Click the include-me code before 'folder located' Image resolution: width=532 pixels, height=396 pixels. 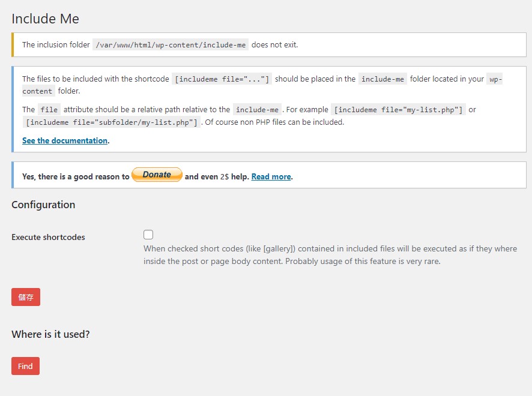coord(382,79)
